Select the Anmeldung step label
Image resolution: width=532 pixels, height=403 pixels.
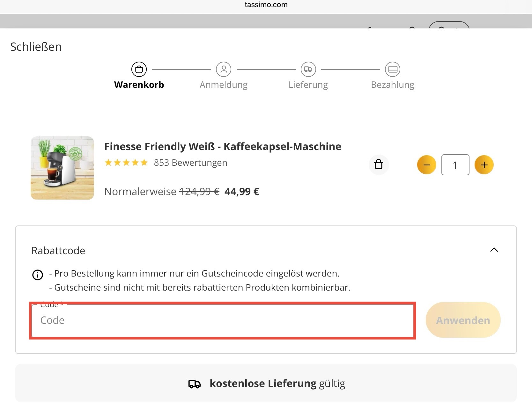click(x=224, y=85)
